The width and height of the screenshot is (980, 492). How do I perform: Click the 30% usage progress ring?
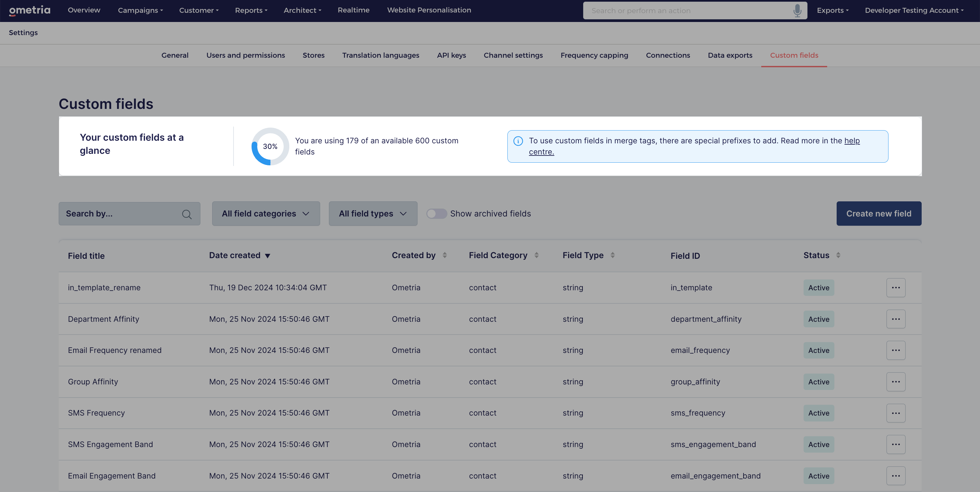point(270,147)
